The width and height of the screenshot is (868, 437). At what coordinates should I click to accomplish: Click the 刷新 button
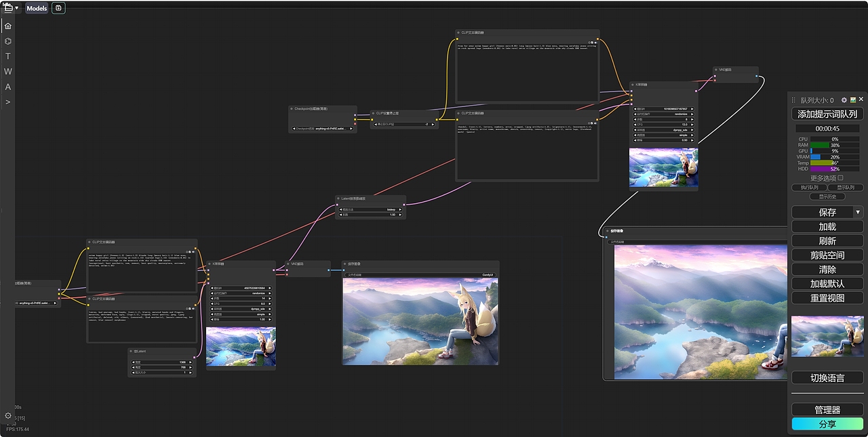click(x=827, y=241)
